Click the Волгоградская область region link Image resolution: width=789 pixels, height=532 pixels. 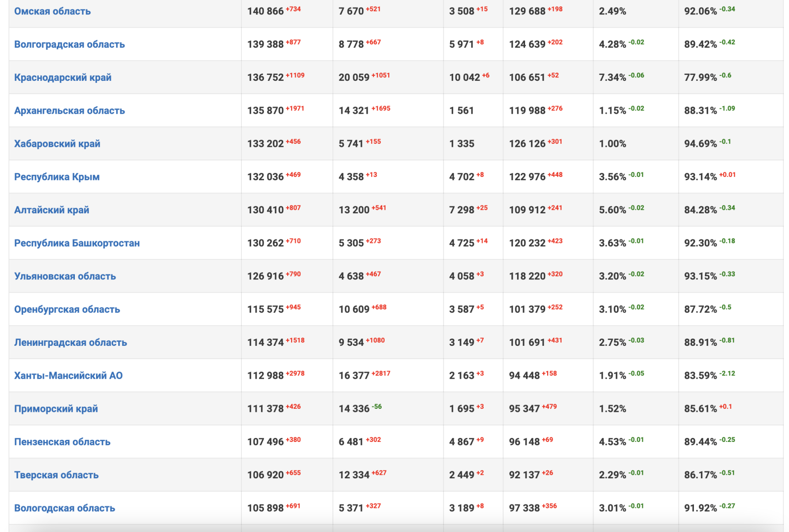point(69,44)
